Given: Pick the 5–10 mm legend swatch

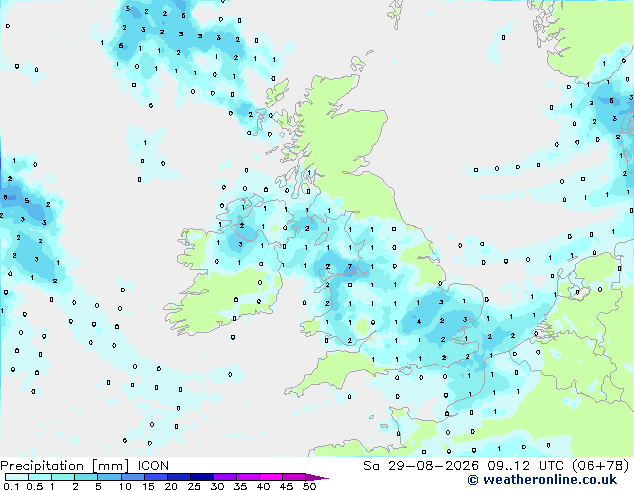Looking at the screenshot, I should pos(109,477).
